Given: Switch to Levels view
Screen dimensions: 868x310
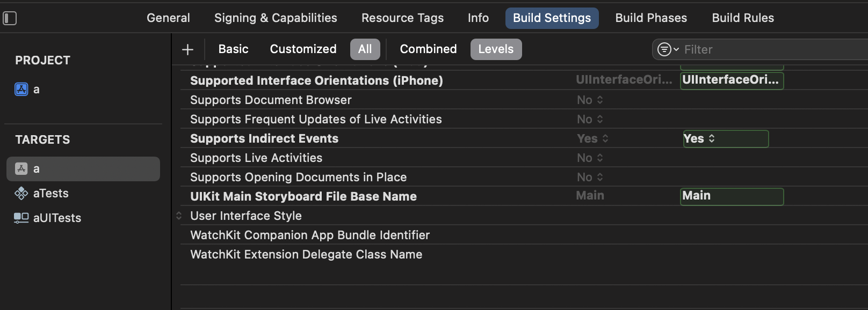Looking at the screenshot, I should (495, 49).
